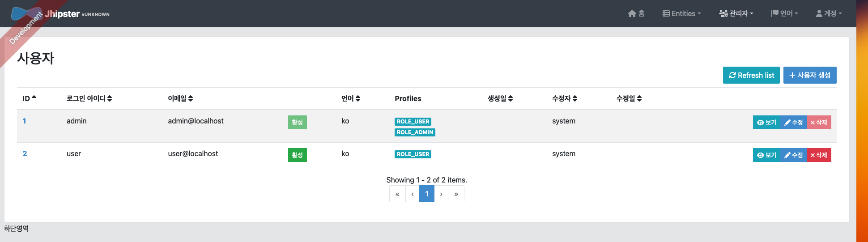Click the Refresh list button
Viewport: 868px width, 242px height.
point(751,75)
